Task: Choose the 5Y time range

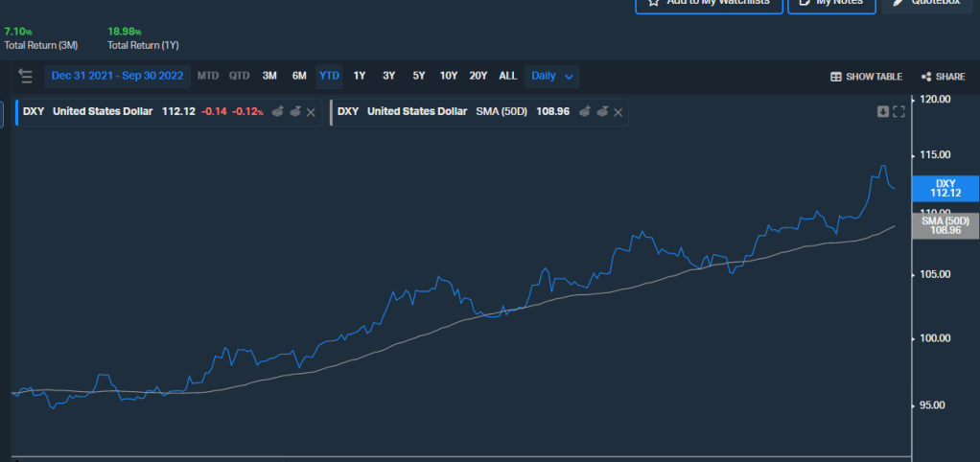Action: click(x=419, y=76)
